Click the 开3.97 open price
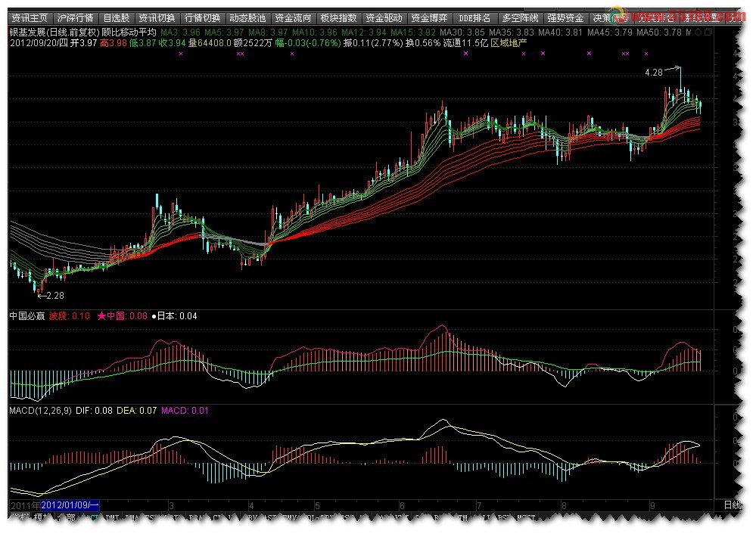Image resolution: width=756 pixels, height=534 pixels. 84,43
